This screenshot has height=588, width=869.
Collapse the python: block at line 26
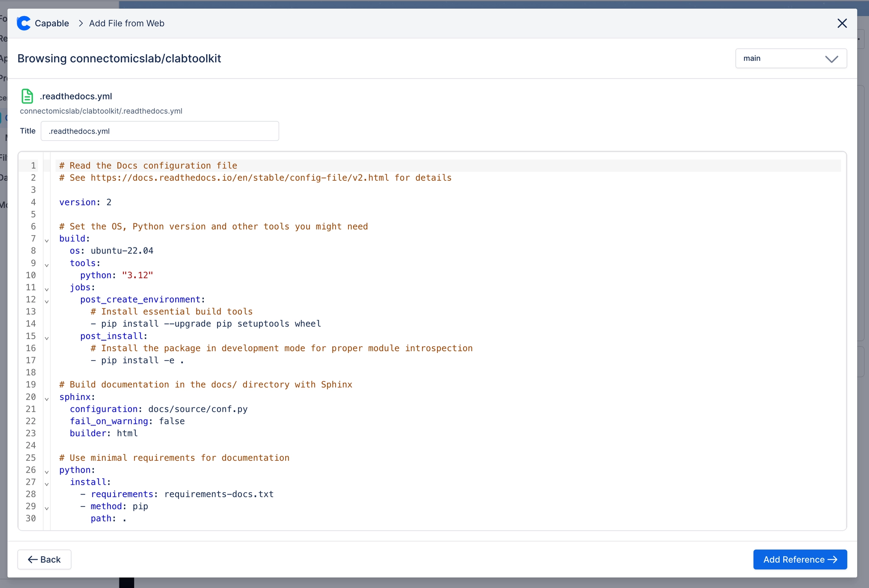[47, 472]
